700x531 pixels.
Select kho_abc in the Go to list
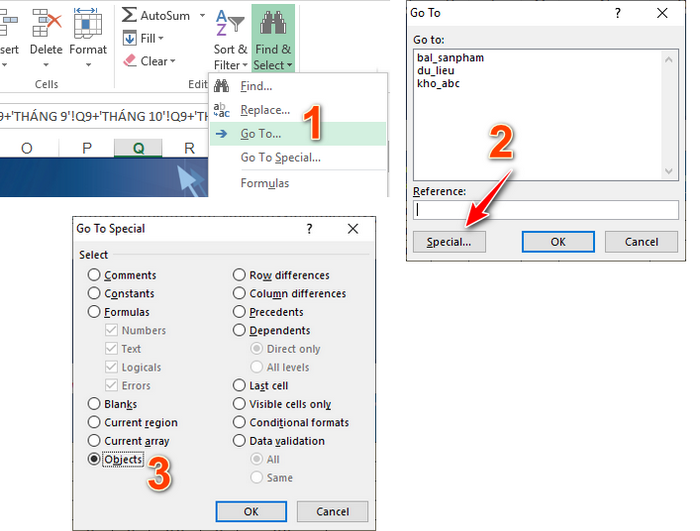click(x=438, y=84)
